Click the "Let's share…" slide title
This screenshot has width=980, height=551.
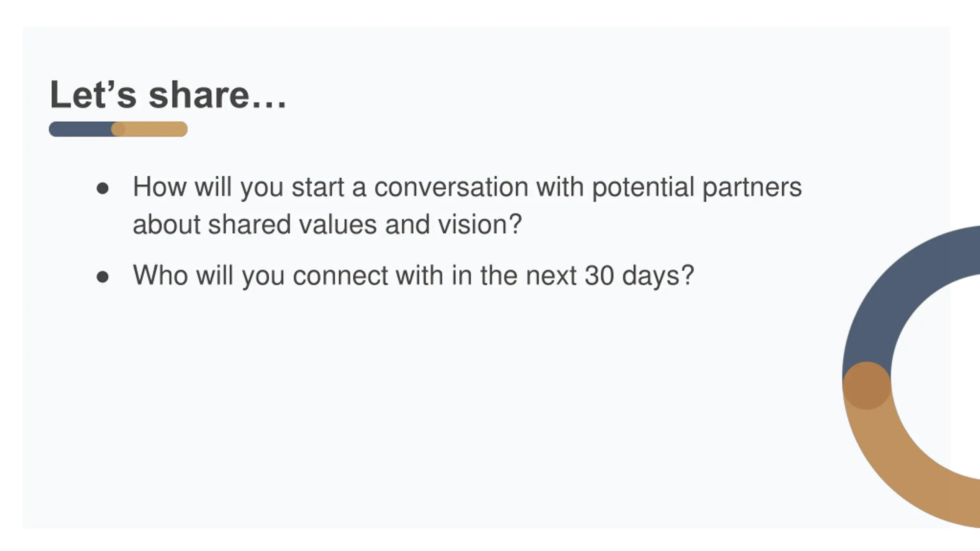(168, 95)
